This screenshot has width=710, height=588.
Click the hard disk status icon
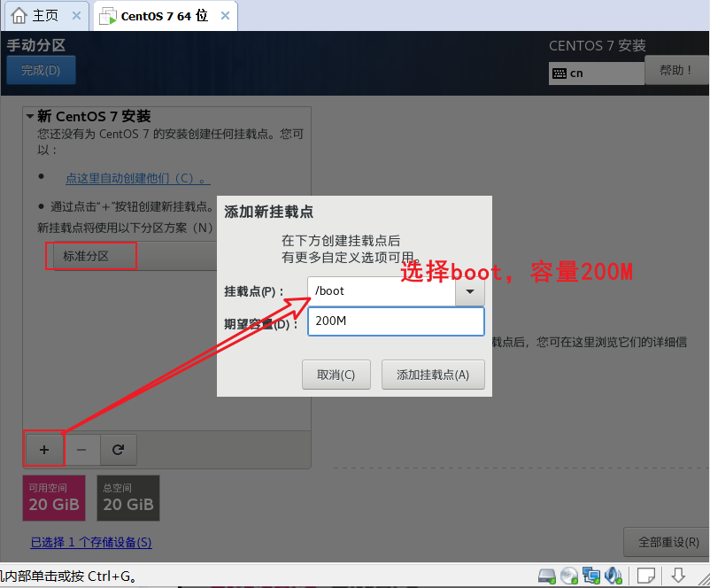pyautogui.click(x=546, y=576)
